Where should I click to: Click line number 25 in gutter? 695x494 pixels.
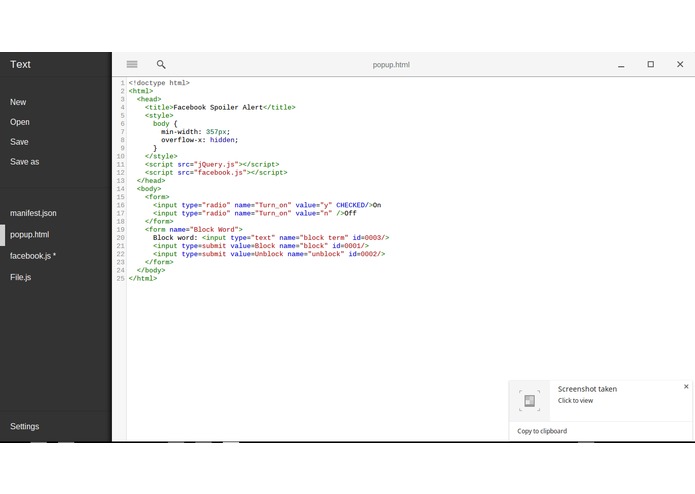coord(121,278)
